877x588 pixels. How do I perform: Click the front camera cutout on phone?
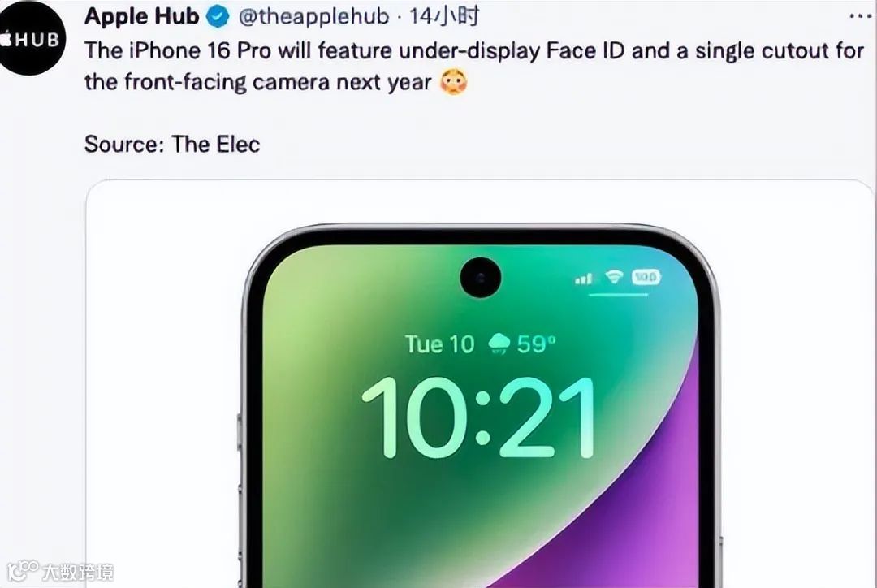481,278
